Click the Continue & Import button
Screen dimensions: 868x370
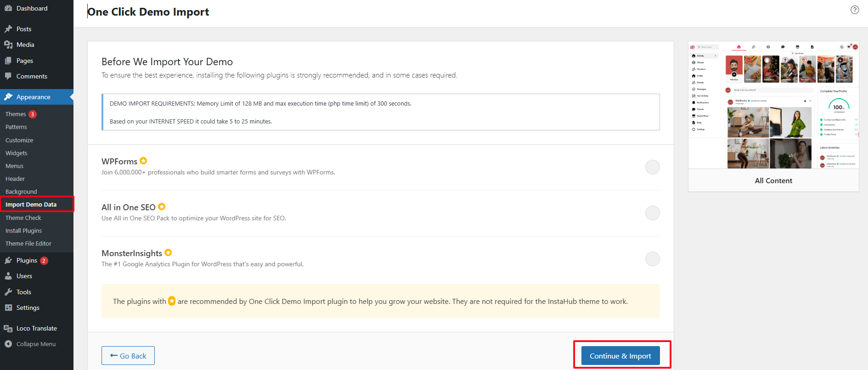(620, 356)
